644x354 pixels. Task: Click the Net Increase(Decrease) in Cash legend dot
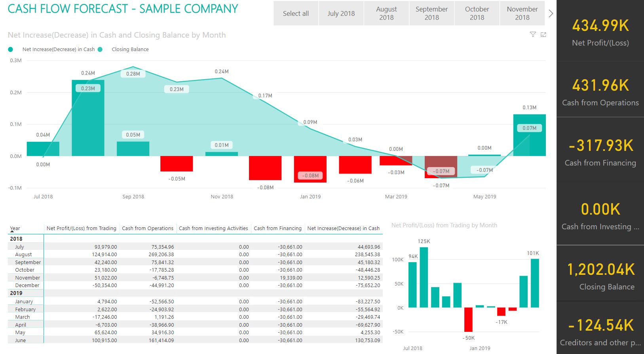(11, 49)
